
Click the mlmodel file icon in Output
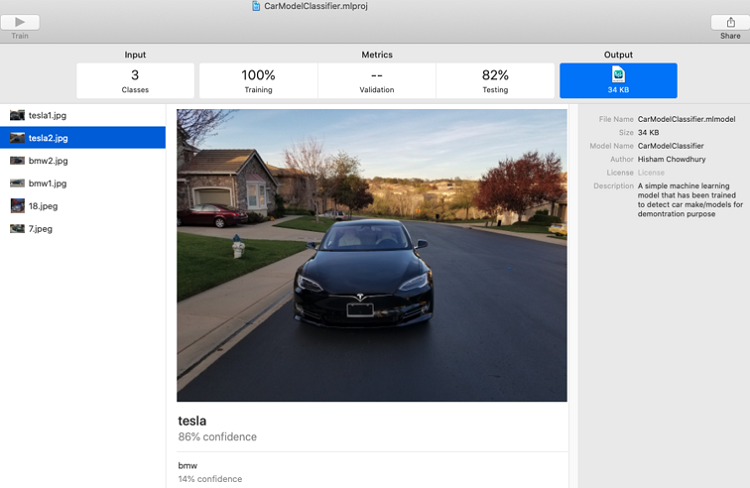[618, 75]
